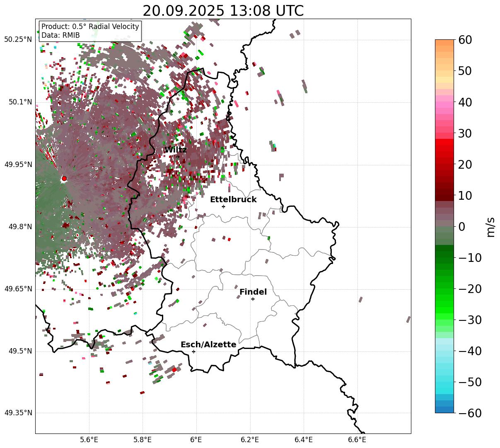This screenshot has height=448, width=500.
Task: Click the colorbar value −30
Action: (x=470, y=320)
